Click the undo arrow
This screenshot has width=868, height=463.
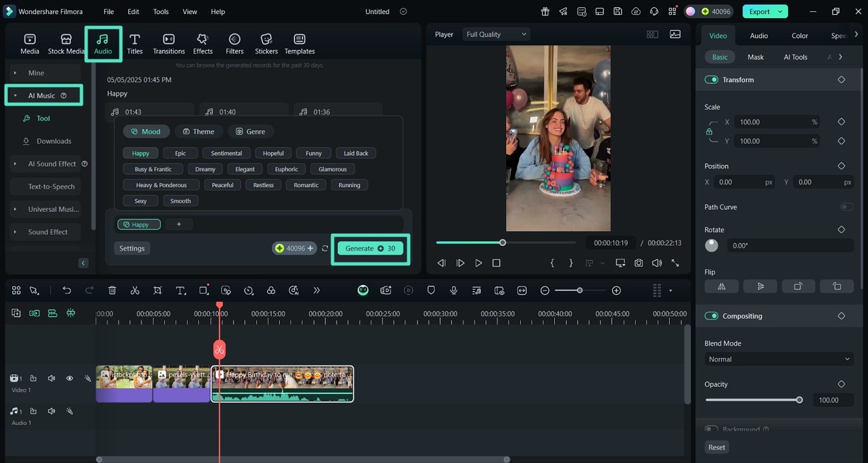[x=67, y=291]
